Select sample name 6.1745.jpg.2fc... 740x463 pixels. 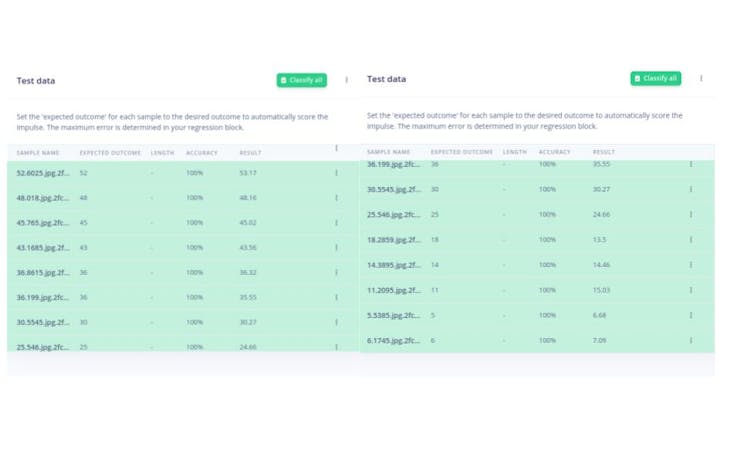tap(394, 340)
